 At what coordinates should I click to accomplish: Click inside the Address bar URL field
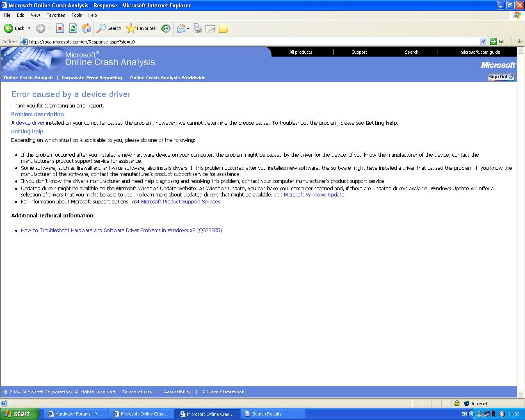(253, 41)
